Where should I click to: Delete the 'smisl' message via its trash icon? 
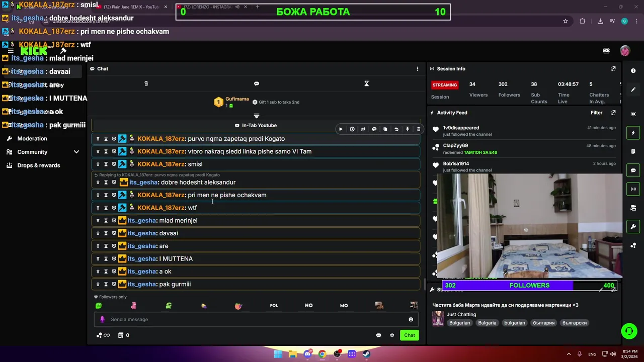pyautogui.click(x=98, y=164)
